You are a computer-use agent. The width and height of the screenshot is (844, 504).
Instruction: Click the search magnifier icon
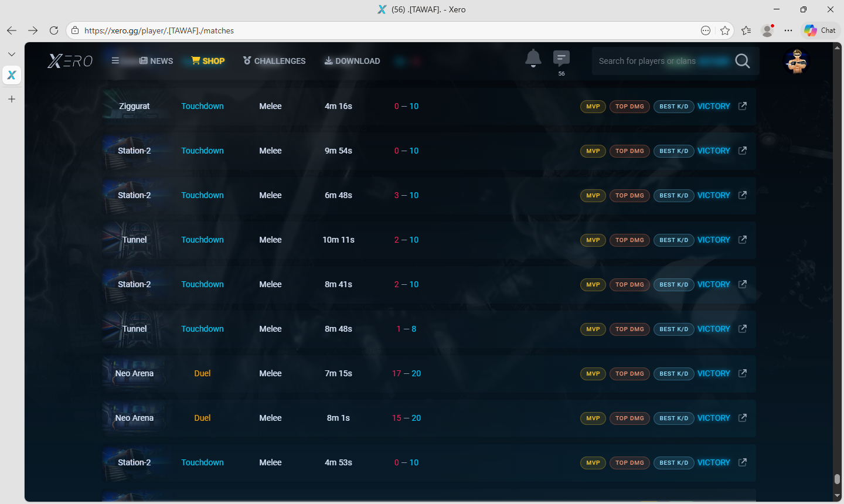[742, 61]
